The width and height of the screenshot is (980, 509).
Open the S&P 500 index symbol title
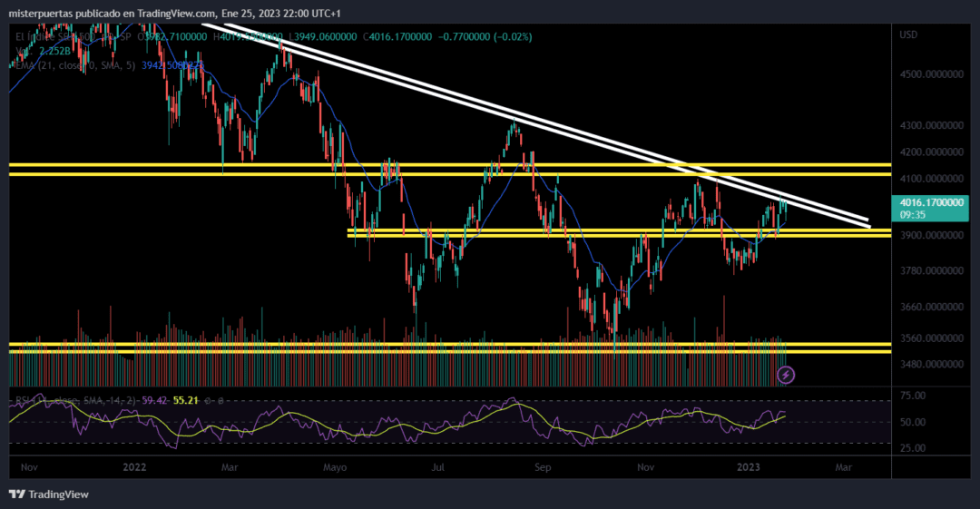[54, 36]
